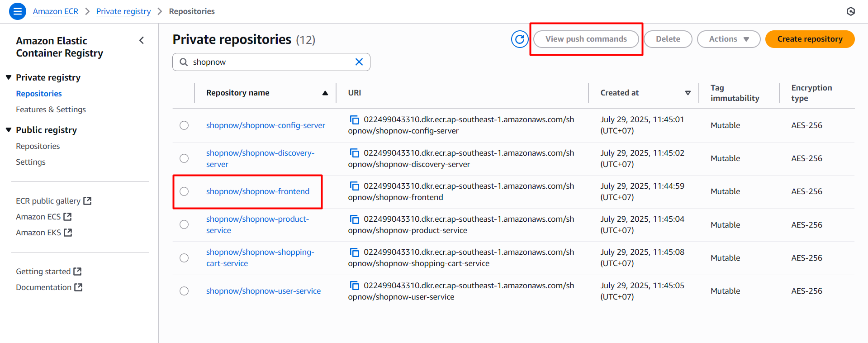Image resolution: width=868 pixels, height=343 pixels.
Task: Copy URI of shopnow-frontend repository
Action: tap(355, 186)
